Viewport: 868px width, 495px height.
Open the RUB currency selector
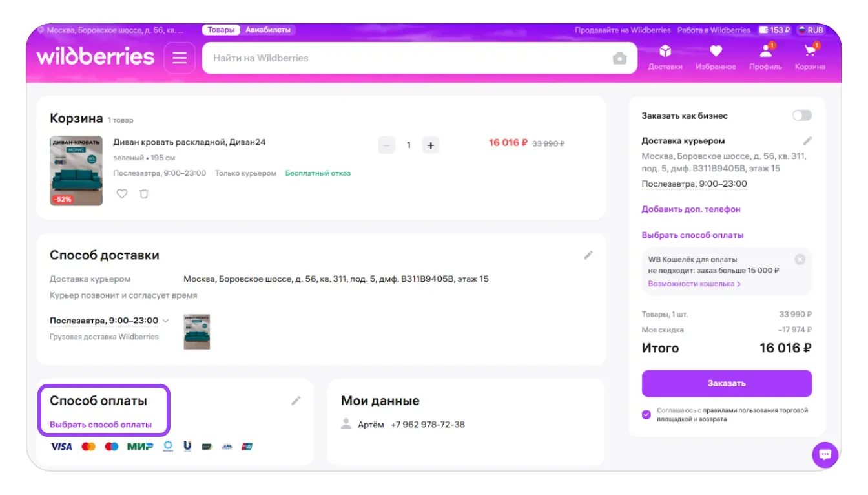[811, 30]
